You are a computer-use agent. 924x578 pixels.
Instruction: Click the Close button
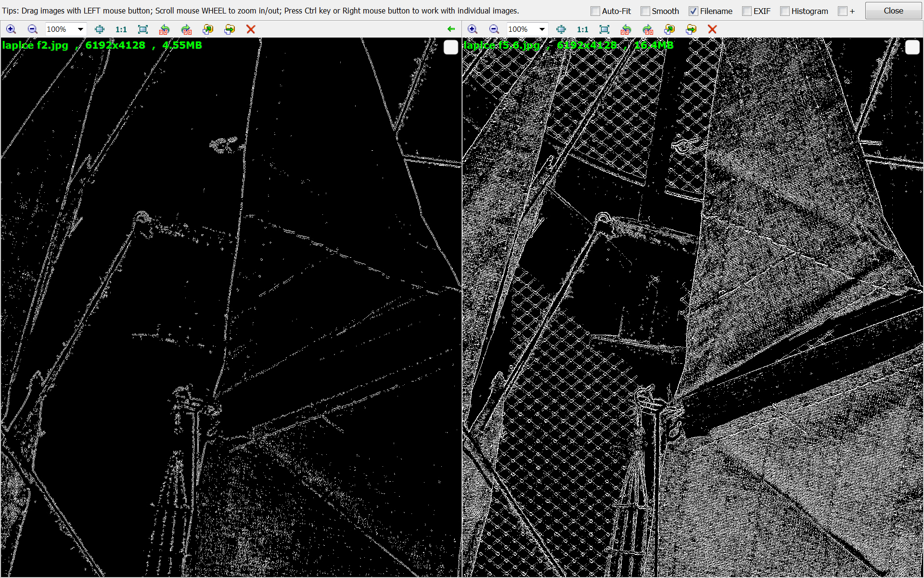893,11
